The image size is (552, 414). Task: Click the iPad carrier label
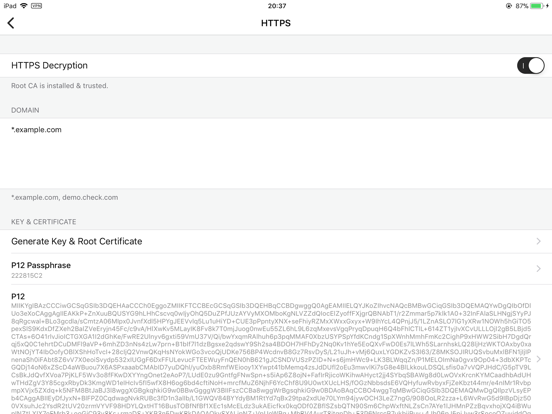(10, 6)
